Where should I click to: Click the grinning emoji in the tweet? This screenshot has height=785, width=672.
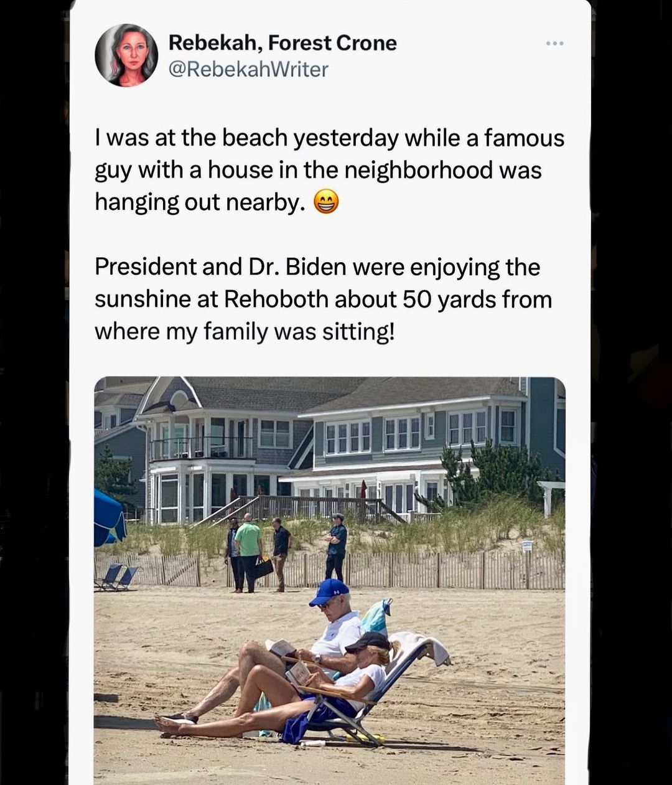pos(326,202)
